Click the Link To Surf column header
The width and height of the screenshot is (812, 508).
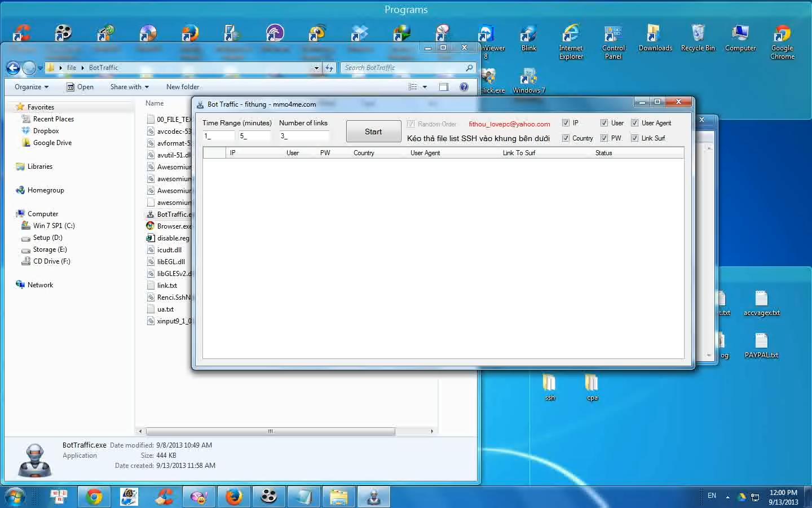pyautogui.click(x=519, y=152)
